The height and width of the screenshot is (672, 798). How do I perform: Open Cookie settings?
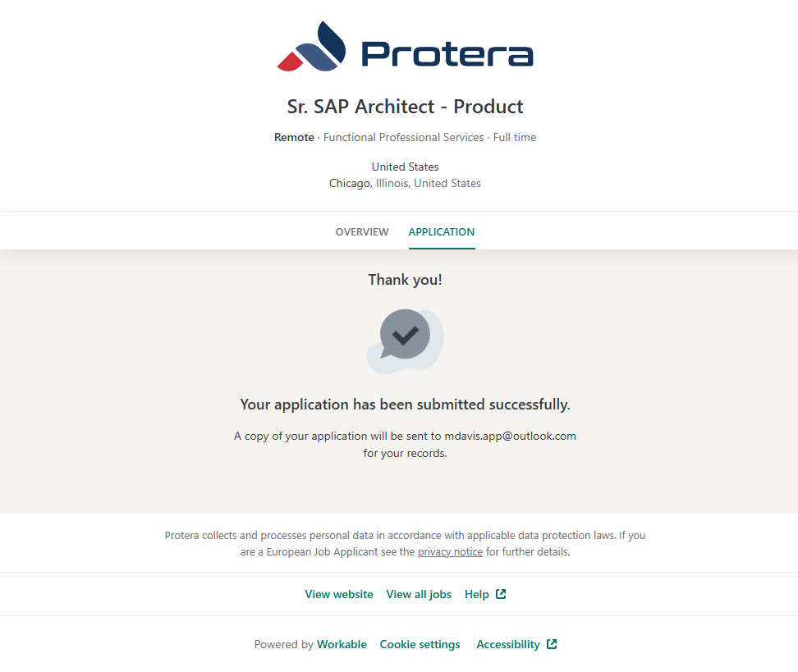420,644
